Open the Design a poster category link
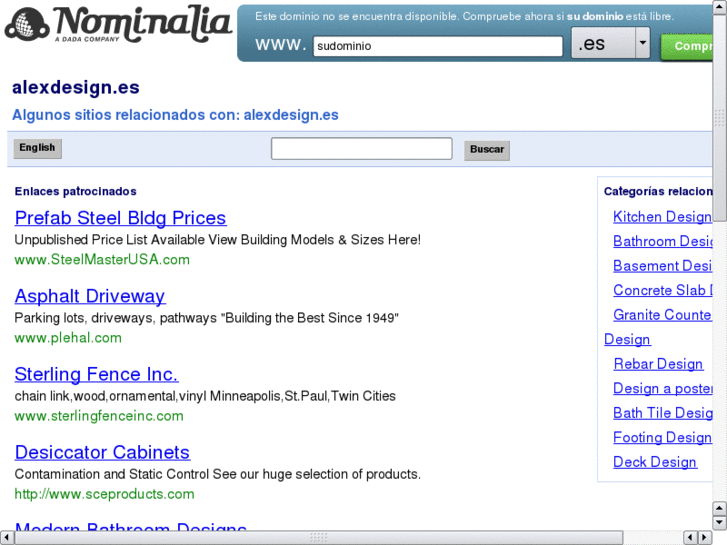Image resolution: width=727 pixels, height=545 pixels. click(663, 389)
